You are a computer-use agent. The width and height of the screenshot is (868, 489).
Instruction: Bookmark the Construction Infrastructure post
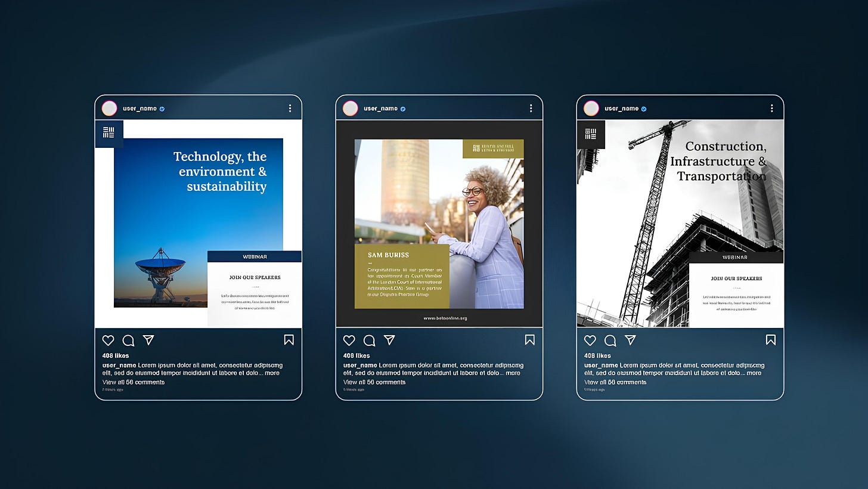771,340
